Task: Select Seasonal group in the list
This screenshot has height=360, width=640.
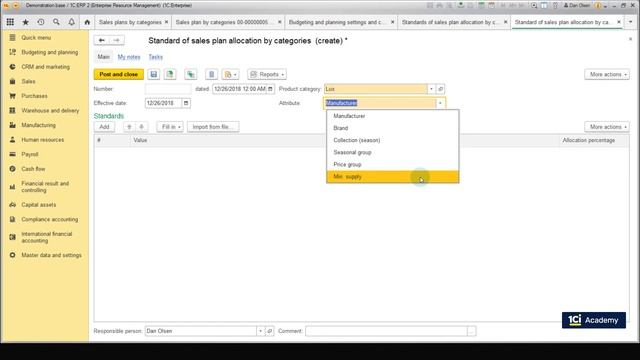Action: point(393,152)
